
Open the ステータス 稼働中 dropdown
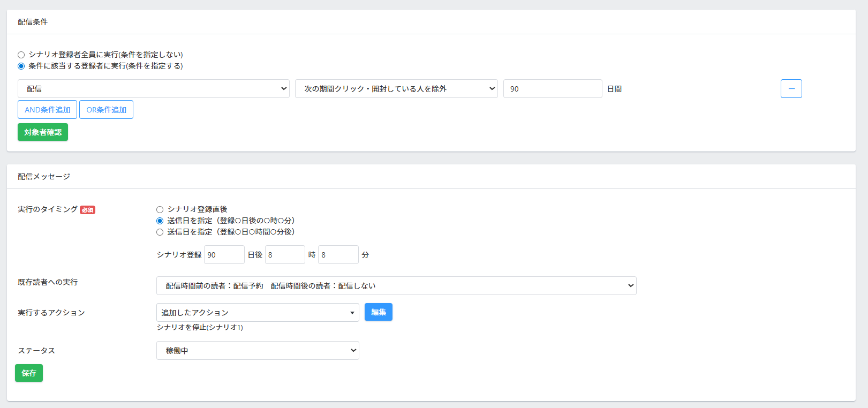257,351
